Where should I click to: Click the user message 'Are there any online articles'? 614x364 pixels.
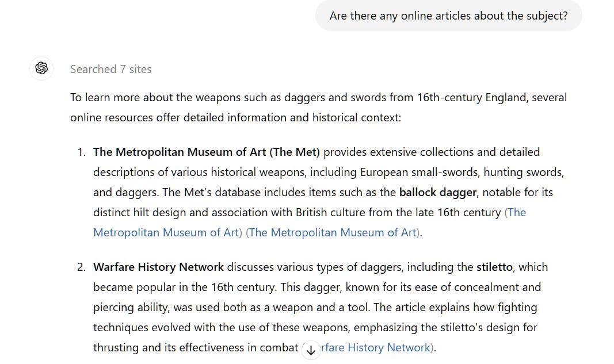click(x=448, y=16)
